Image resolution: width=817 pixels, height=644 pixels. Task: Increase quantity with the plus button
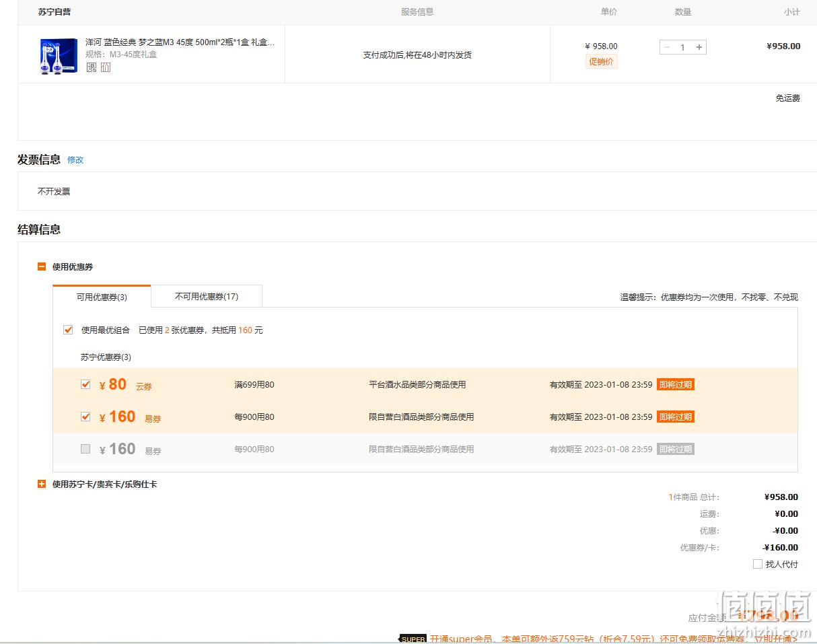(x=699, y=47)
